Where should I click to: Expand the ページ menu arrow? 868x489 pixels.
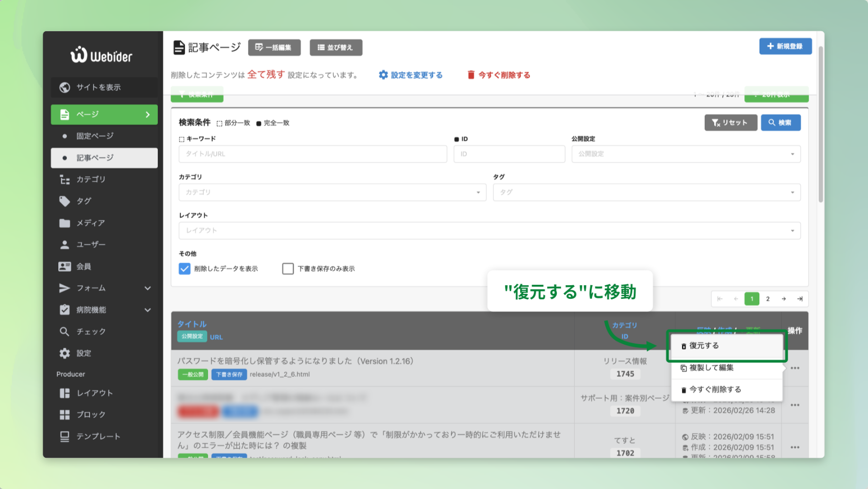[148, 115]
